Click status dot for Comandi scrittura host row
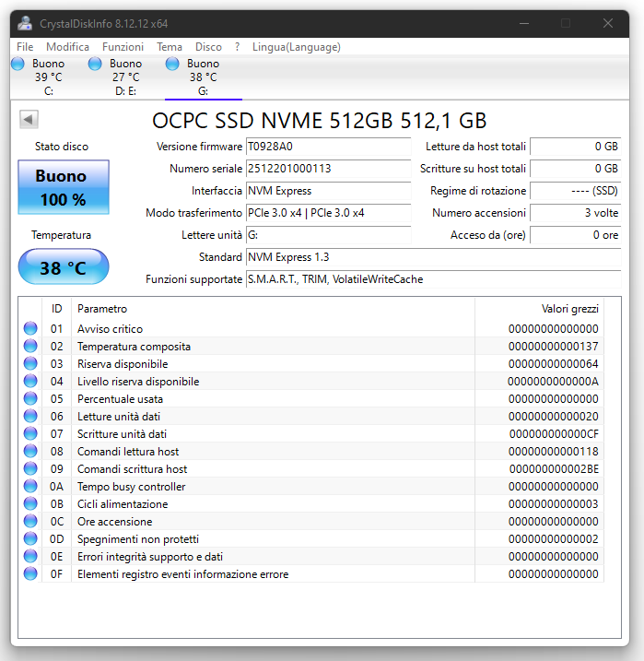The image size is (644, 661). click(30, 468)
